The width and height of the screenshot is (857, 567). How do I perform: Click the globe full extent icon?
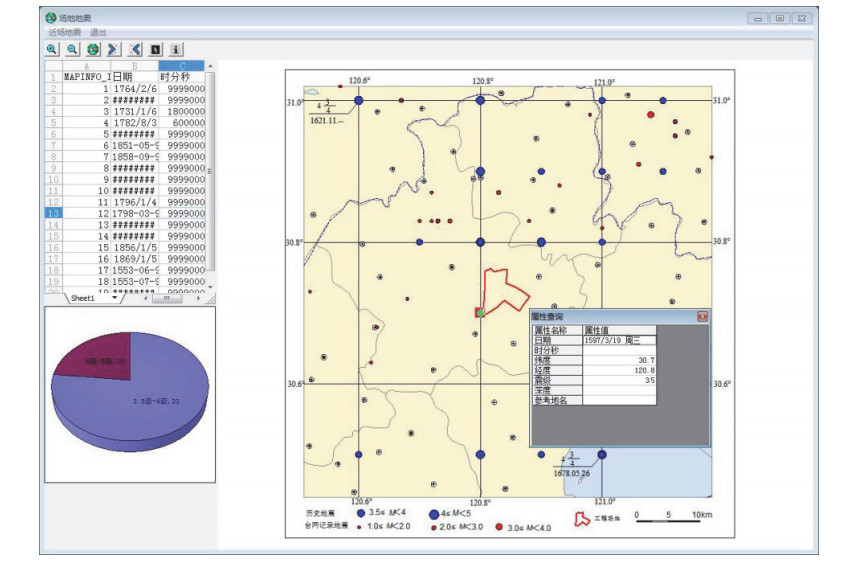coord(93,49)
